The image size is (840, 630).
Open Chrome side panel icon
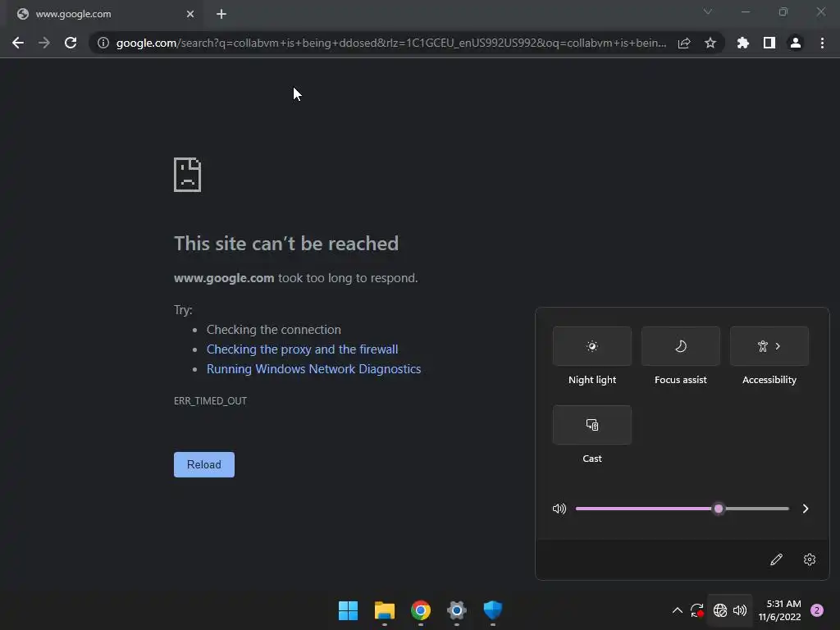tap(769, 43)
